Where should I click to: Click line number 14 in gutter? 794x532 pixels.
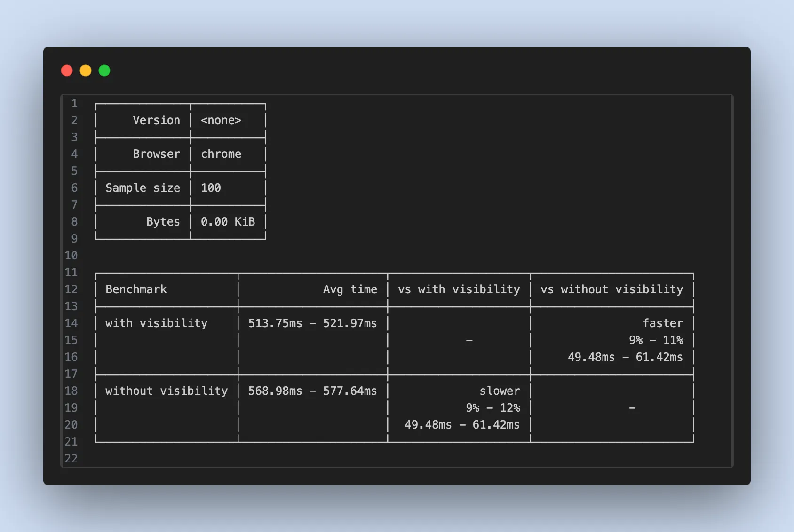click(71, 323)
